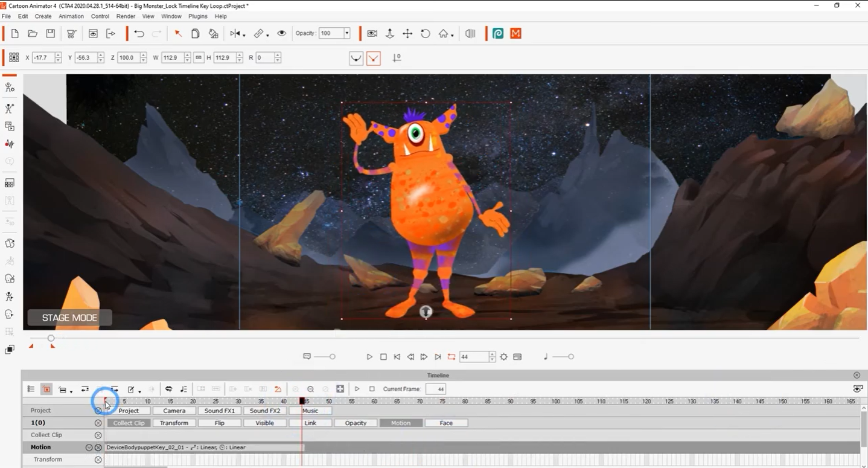Image resolution: width=868 pixels, height=468 pixels.
Task: Open the teal Photoshop-pipeline P icon
Action: (x=498, y=34)
